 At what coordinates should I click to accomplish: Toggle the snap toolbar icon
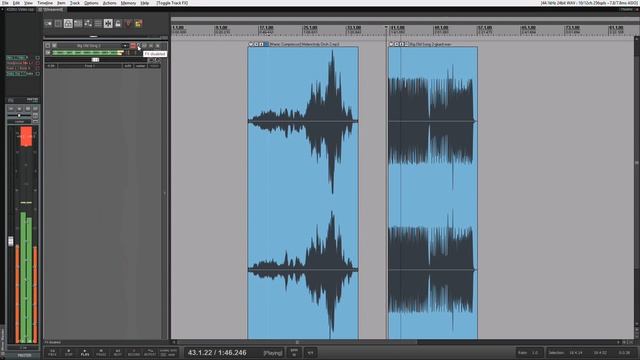pyautogui.click(x=108, y=24)
